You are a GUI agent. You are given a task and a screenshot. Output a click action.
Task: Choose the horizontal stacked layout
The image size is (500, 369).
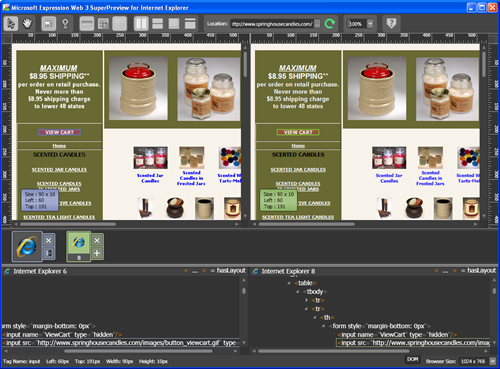click(157, 24)
